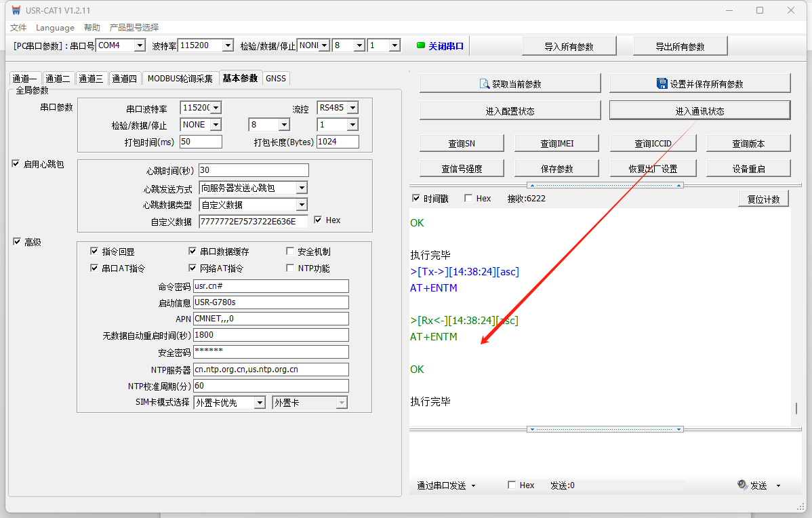
Task: Switch to the GNSS tab
Action: click(276, 78)
